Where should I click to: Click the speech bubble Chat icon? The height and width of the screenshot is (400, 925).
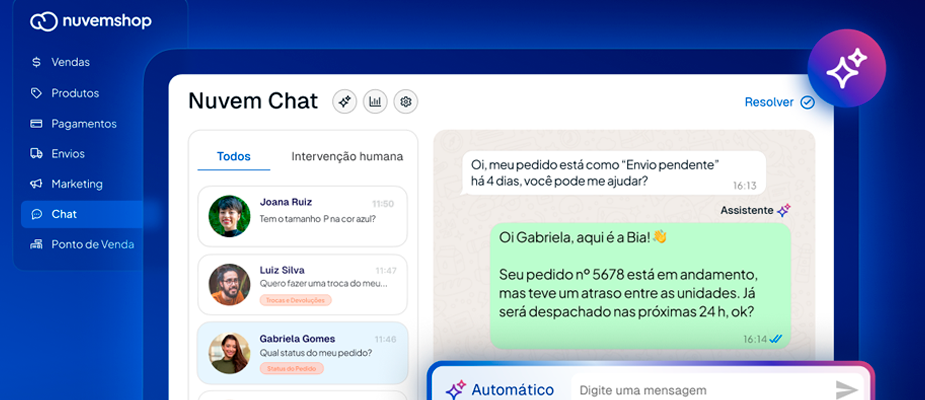click(37, 214)
